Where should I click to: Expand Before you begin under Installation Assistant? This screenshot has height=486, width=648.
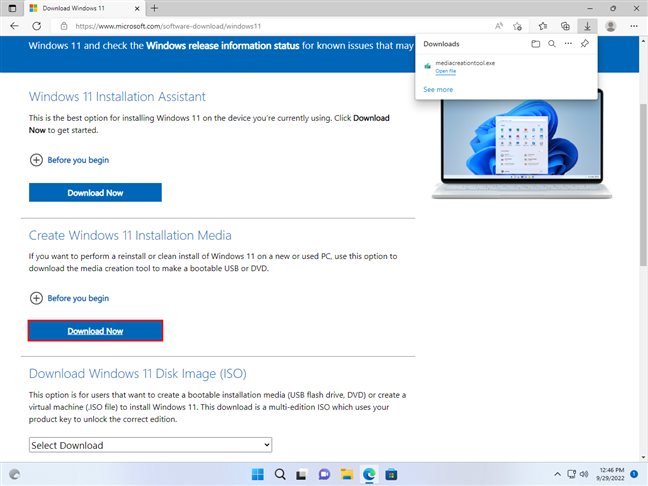pos(69,160)
